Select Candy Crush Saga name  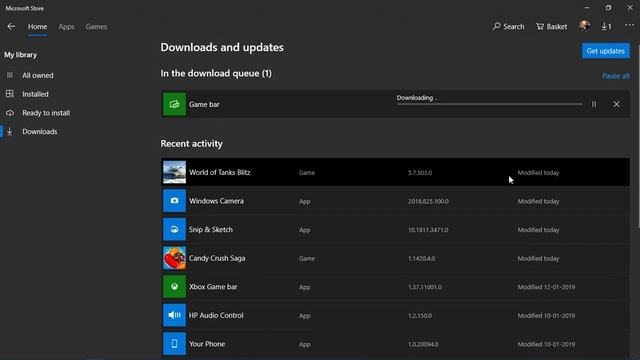click(x=217, y=258)
